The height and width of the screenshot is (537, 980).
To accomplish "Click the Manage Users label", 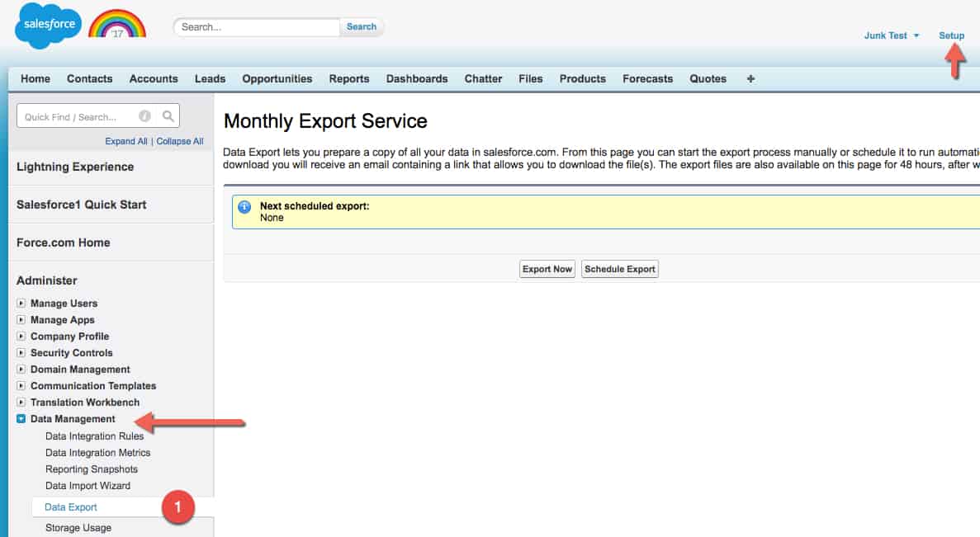I will point(64,303).
